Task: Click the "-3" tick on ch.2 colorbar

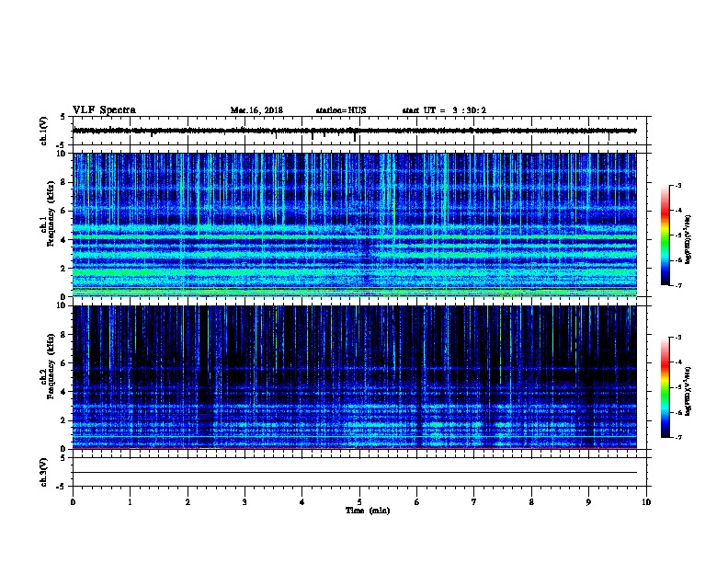Action: 678,338
